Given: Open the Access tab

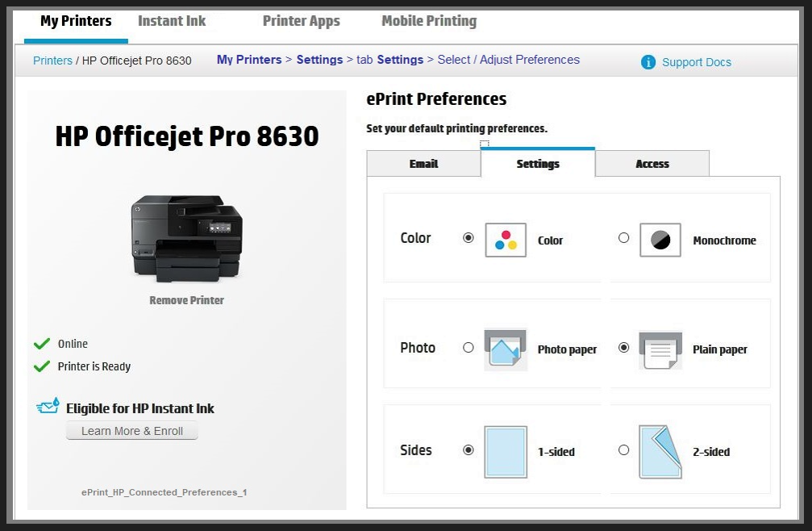Looking at the screenshot, I should (x=652, y=164).
